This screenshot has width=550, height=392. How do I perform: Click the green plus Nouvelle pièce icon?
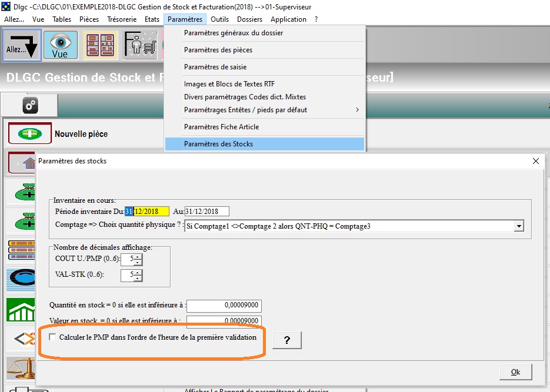(29, 134)
